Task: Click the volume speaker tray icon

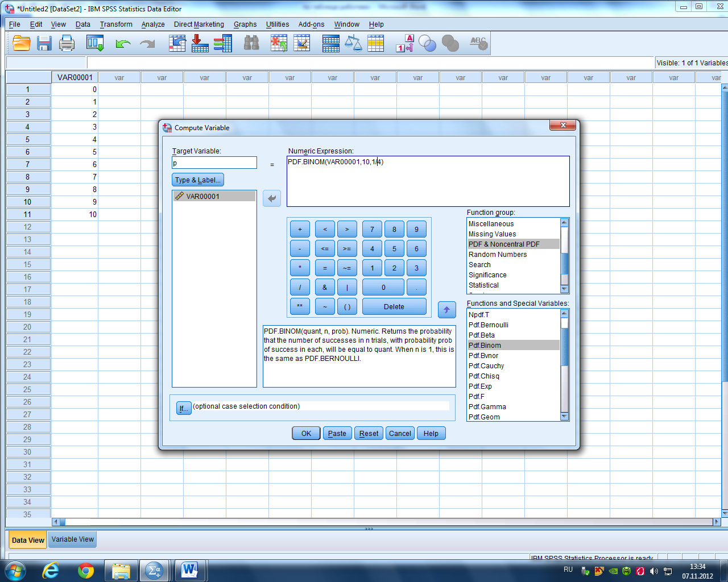Action: (x=653, y=571)
